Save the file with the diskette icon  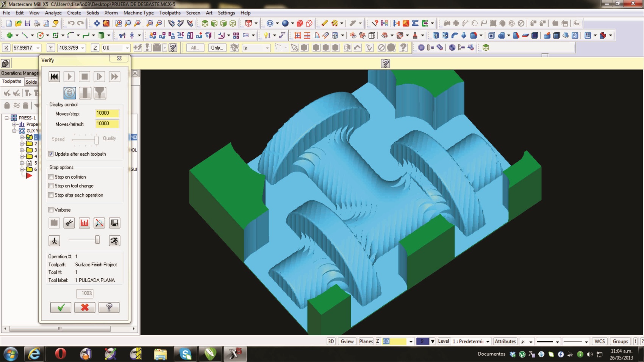tap(27, 23)
